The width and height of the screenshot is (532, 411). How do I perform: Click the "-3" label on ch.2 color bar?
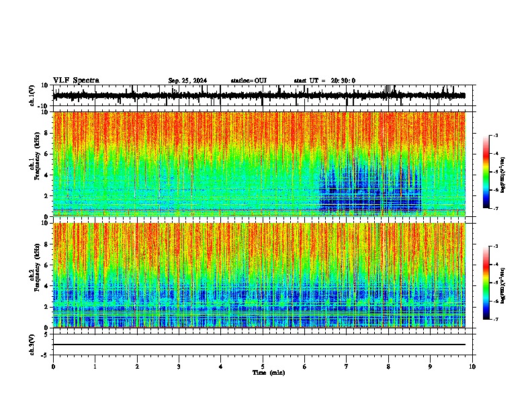(495, 246)
